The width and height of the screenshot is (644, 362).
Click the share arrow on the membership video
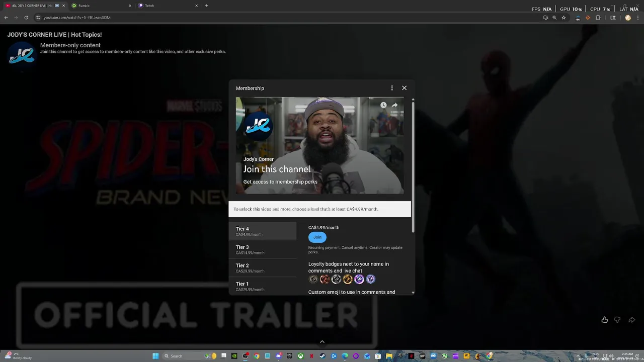(394, 105)
